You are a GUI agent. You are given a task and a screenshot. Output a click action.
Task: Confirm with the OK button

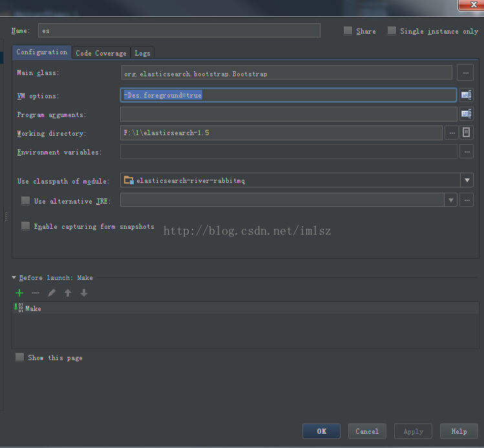(321, 431)
